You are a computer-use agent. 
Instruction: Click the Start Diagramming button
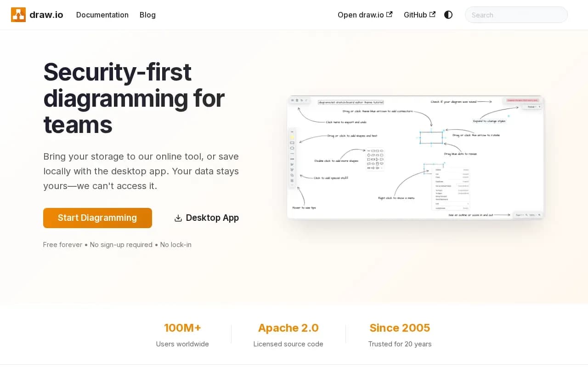97,218
